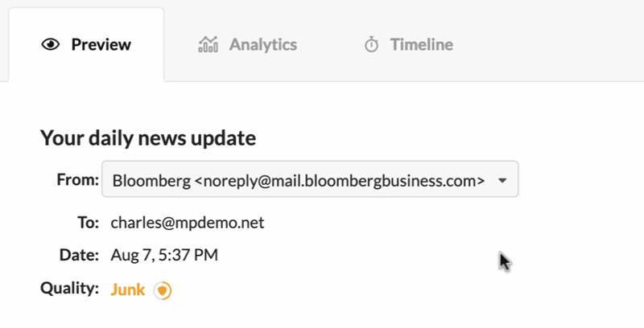Click the "To:" field label
Screen dimensions: 644x328
(89, 222)
